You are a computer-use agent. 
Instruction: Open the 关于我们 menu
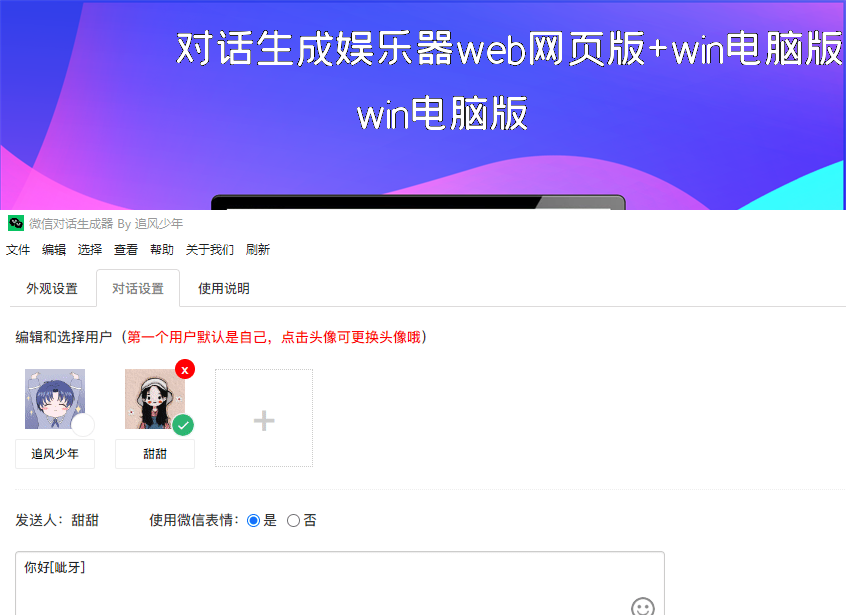[x=210, y=249]
